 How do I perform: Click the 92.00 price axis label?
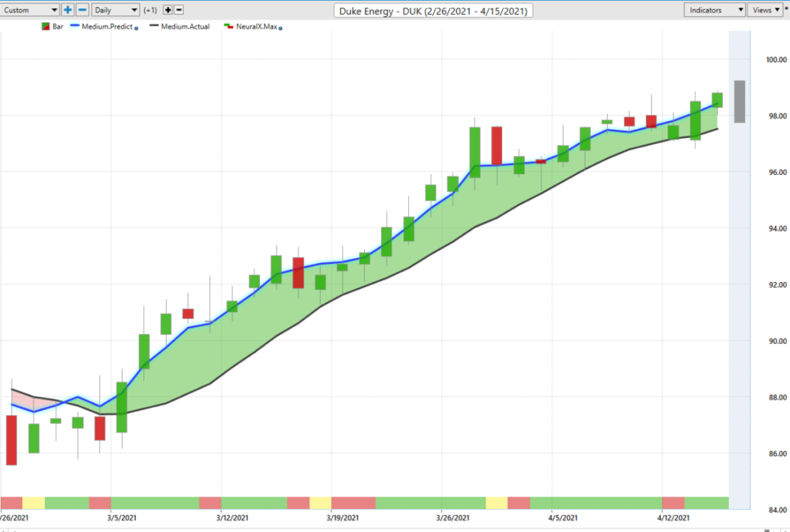[x=776, y=285]
